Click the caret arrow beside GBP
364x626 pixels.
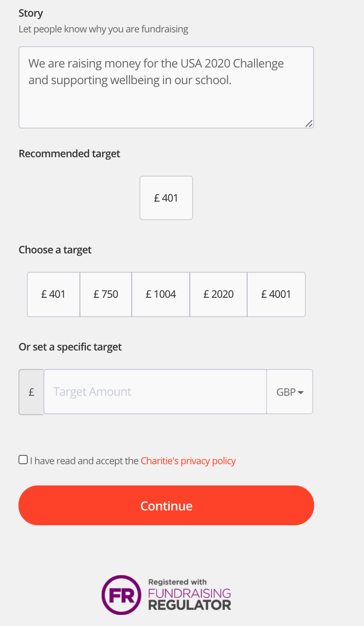click(x=301, y=393)
